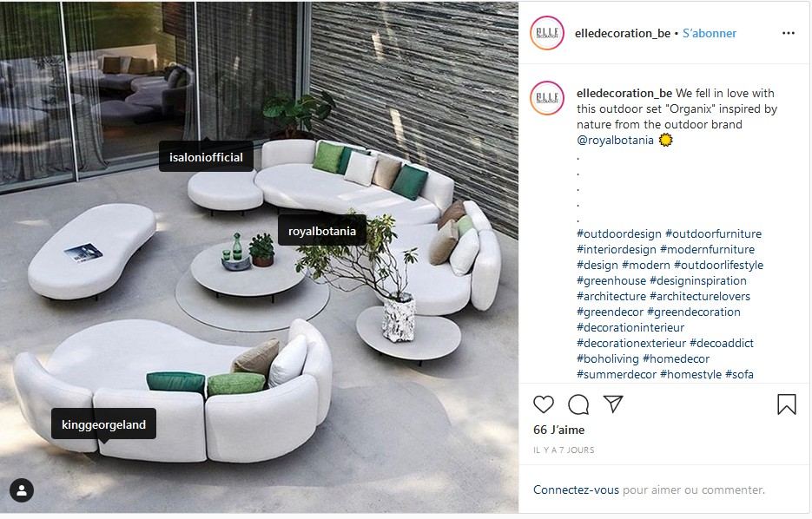Open the three-dot more options menu
Image resolution: width=812 pixels, height=519 pixels.
coord(789,33)
